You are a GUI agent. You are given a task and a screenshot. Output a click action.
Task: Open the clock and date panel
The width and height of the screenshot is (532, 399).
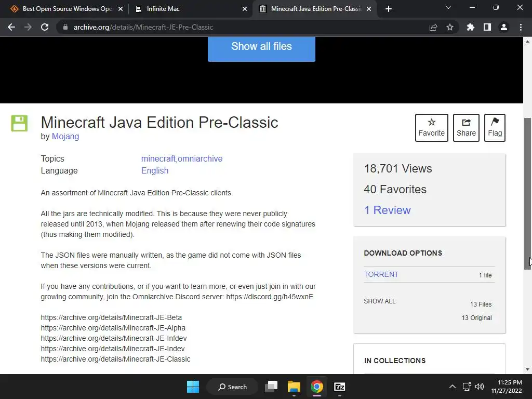click(x=507, y=387)
